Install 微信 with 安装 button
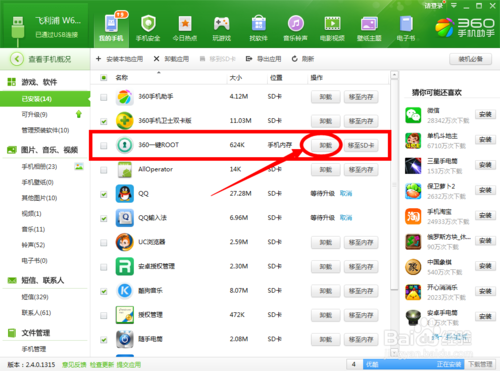 pos(485,115)
